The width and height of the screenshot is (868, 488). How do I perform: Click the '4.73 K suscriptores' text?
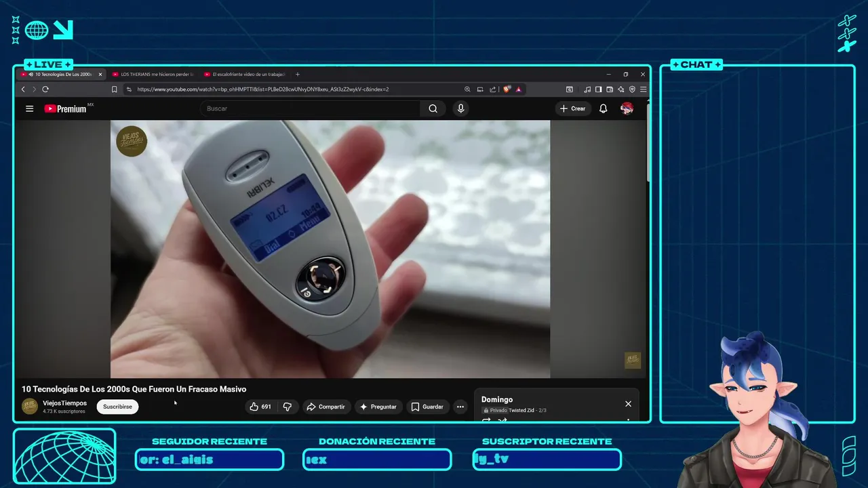(64, 411)
